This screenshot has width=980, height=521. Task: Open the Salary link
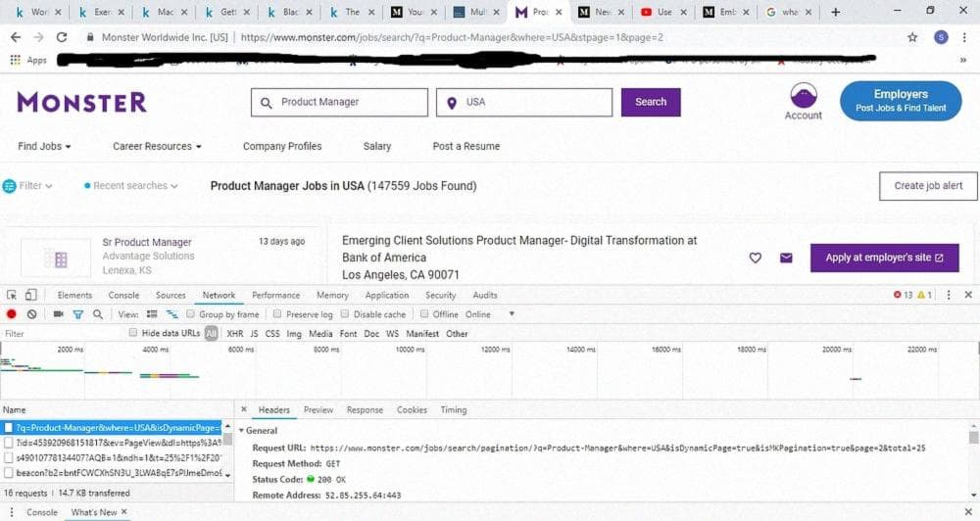[377, 146]
